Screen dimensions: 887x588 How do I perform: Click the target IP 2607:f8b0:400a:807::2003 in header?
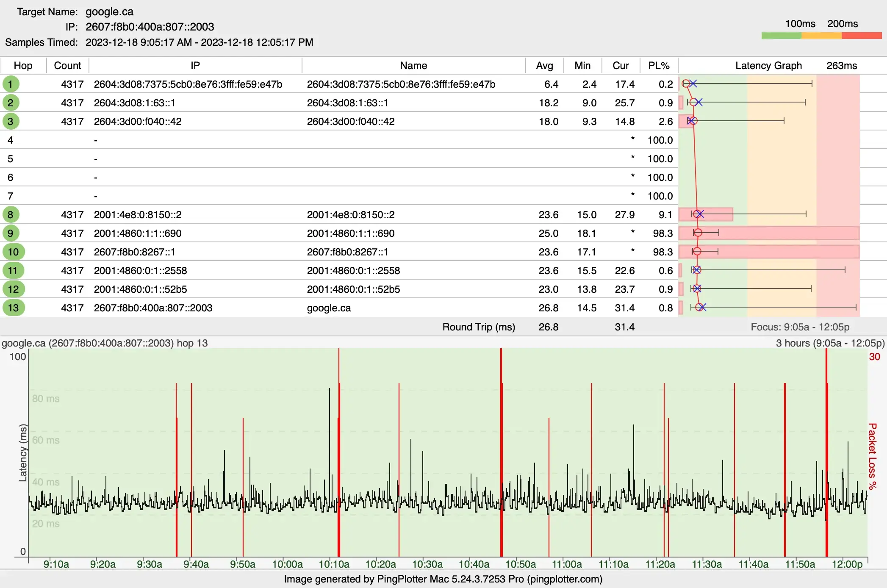click(x=150, y=27)
